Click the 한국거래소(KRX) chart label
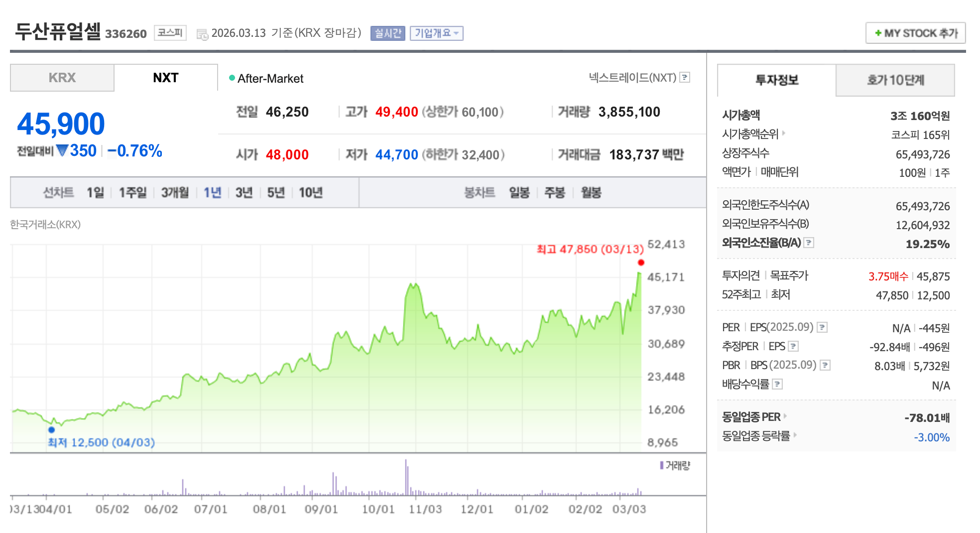Image resolution: width=980 pixels, height=533 pixels. (x=45, y=224)
